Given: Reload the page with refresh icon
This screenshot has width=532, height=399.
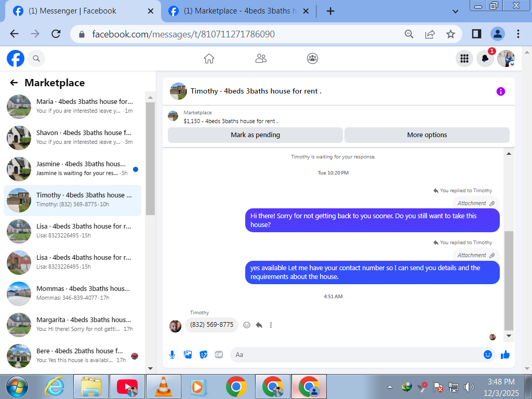Looking at the screenshot, I should point(56,34).
